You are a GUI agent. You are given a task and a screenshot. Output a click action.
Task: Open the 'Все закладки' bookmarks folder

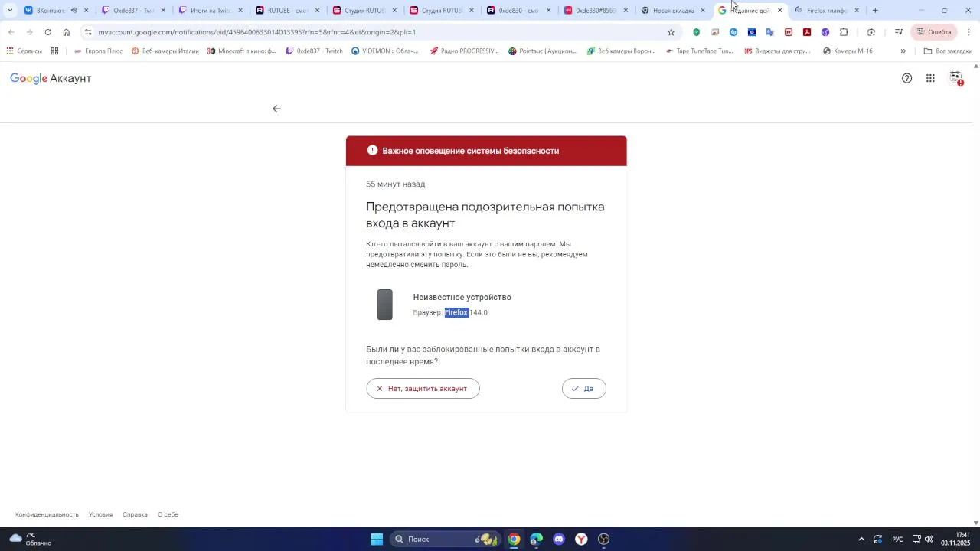(x=948, y=51)
